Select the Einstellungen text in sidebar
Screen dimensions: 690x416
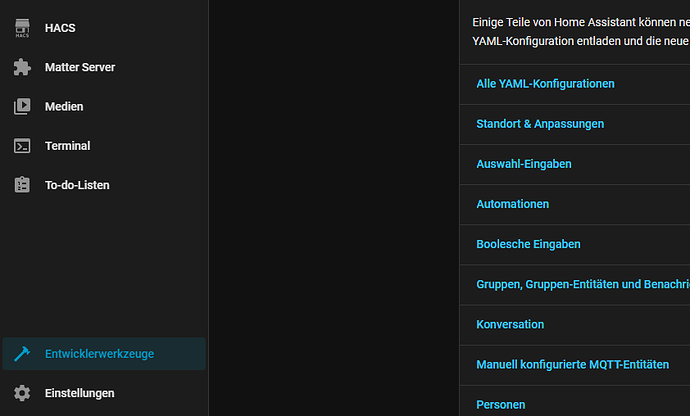(79, 393)
